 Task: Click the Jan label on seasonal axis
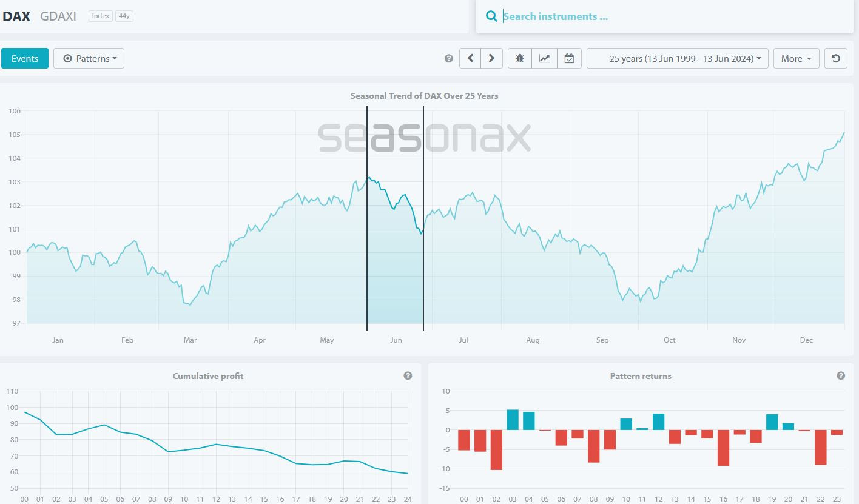(58, 340)
